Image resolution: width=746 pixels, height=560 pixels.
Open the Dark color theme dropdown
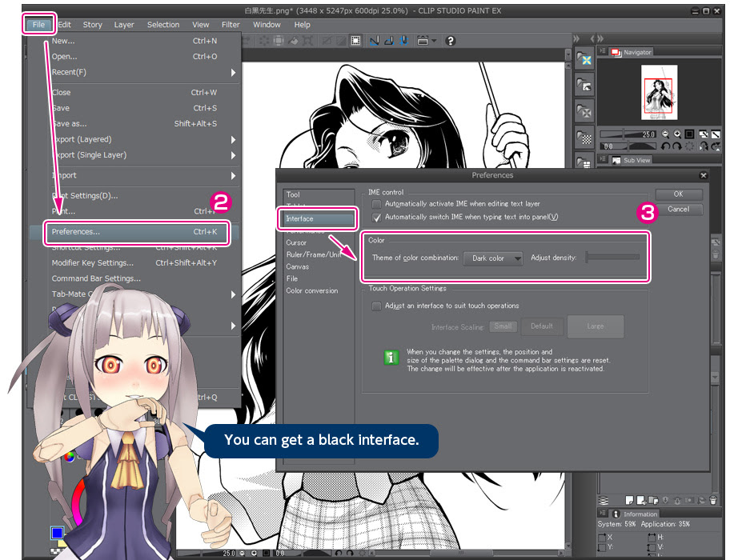pyautogui.click(x=493, y=258)
